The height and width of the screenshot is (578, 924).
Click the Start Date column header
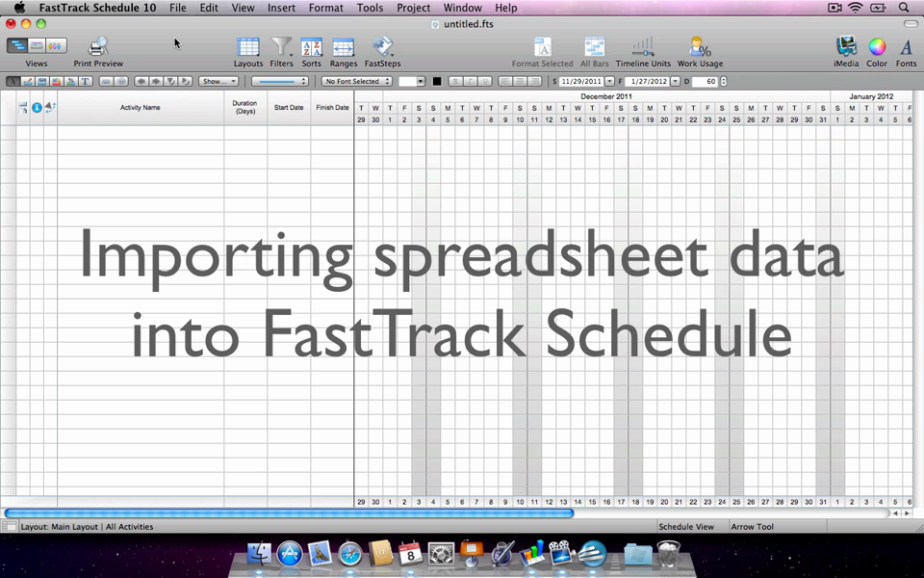pyautogui.click(x=289, y=107)
